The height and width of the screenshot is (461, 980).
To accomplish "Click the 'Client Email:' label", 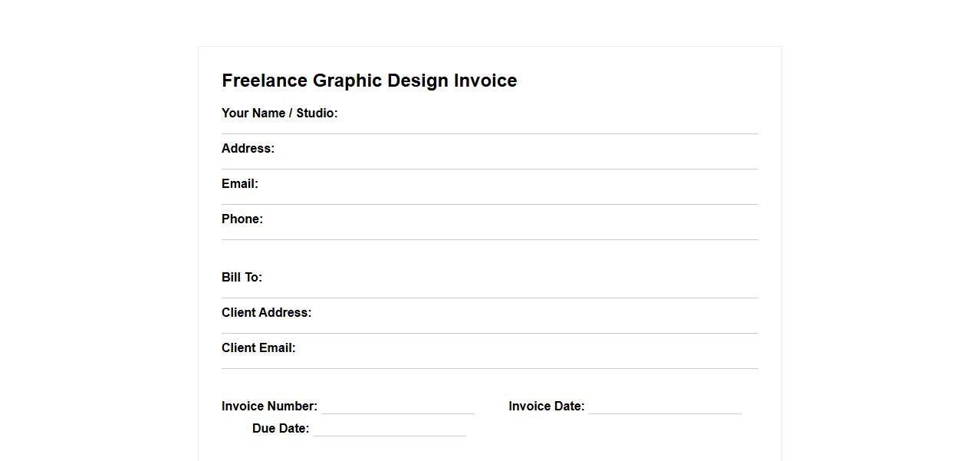I will tap(258, 347).
